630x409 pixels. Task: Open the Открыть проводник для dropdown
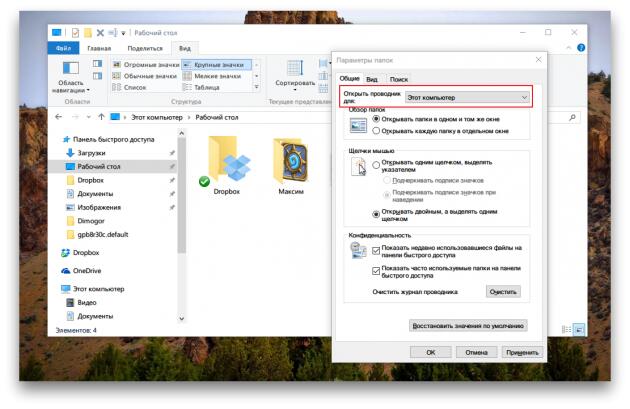tap(467, 97)
